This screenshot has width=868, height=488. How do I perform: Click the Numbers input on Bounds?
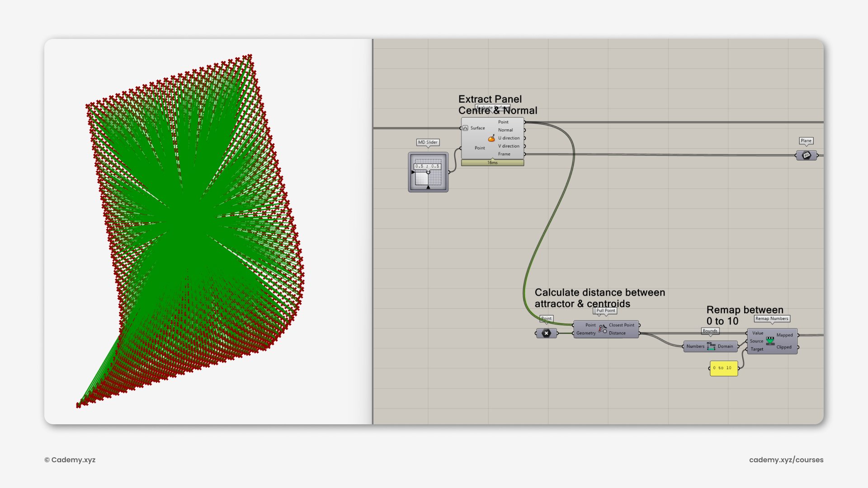tap(695, 347)
